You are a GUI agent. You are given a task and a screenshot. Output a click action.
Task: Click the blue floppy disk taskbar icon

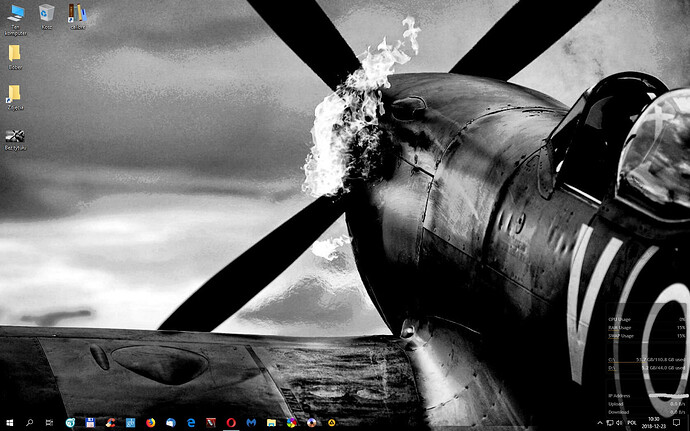[90, 423]
